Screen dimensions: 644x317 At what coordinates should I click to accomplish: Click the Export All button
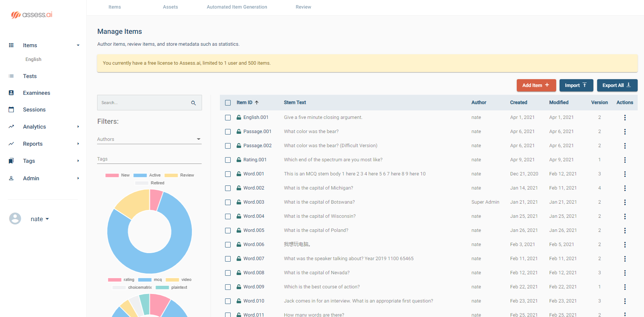(x=617, y=85)
